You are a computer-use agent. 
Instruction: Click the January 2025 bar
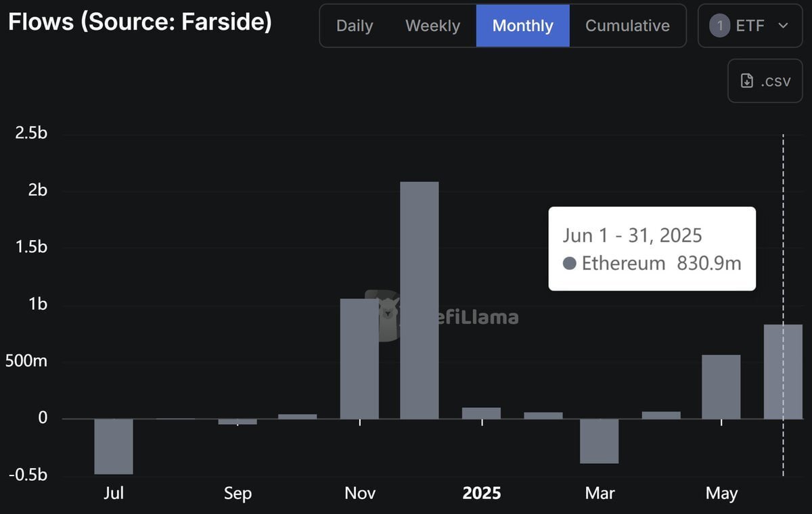click(481, 413)
